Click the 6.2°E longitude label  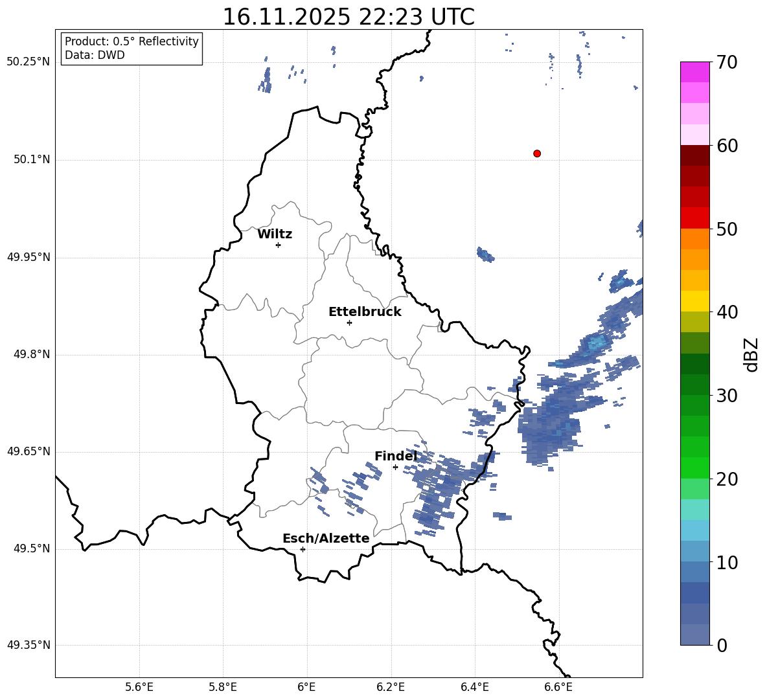(x=391, y=687)
